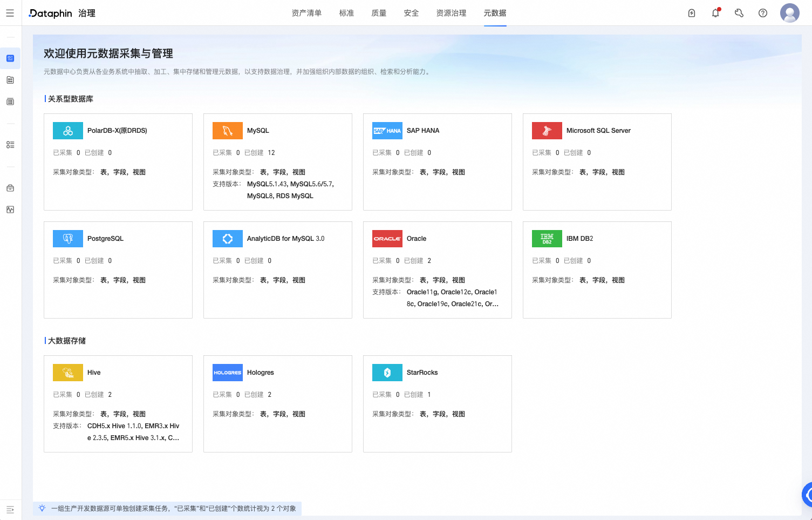
Task: Select the Hive big data storage card
Action: point(118,403)
